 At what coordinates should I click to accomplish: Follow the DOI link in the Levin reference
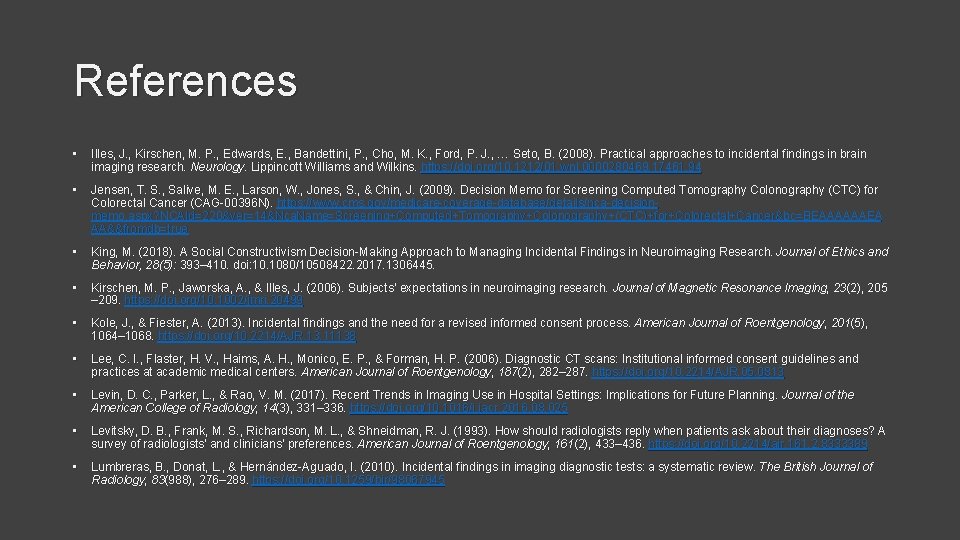(x=459, y=408)
